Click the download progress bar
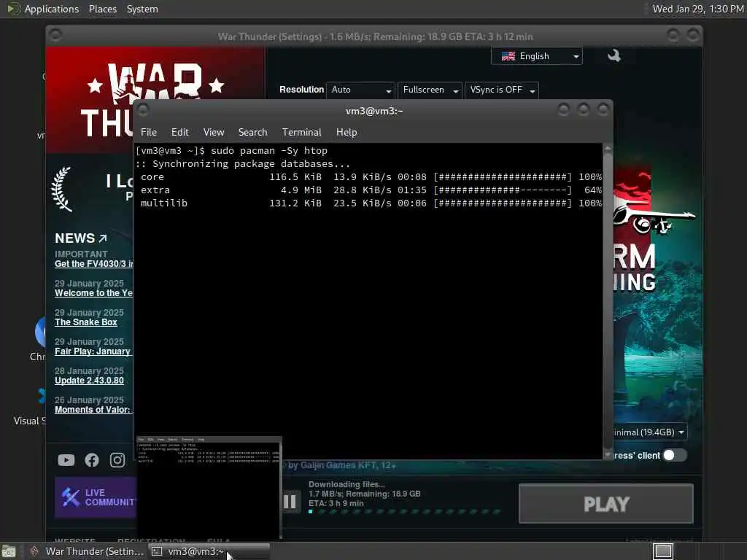 click(404, 512)
